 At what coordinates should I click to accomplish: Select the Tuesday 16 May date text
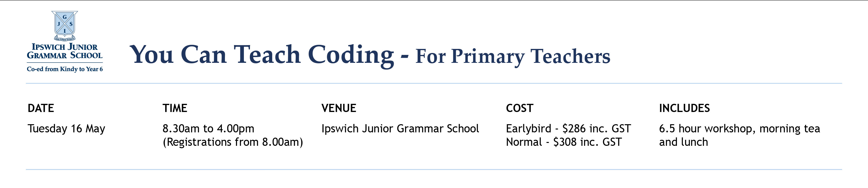(66, 129)
